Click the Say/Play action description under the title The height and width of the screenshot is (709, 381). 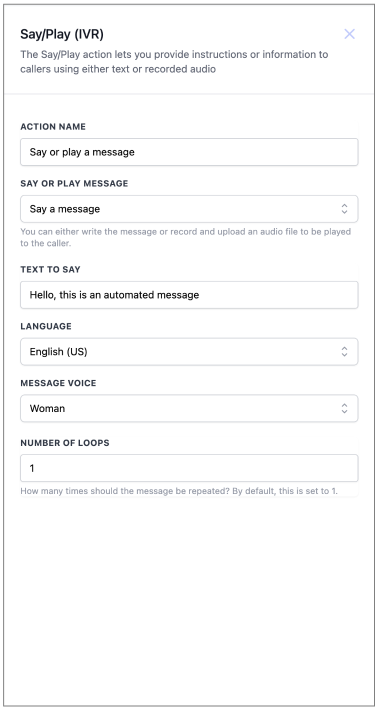(174, 61)
